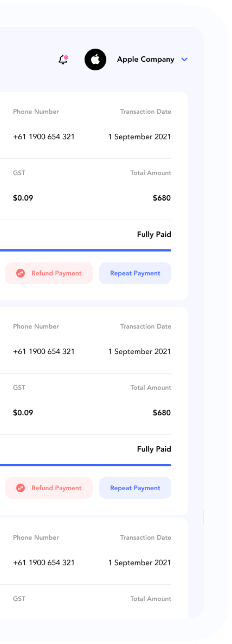
Task: Click Repeat Payment in the first card
Action: pyautogui.click(x=135, y=273)
